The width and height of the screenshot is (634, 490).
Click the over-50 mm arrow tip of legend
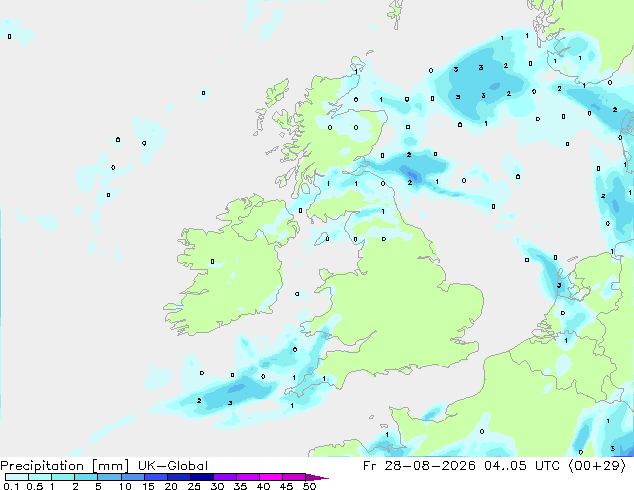[317, 477]
